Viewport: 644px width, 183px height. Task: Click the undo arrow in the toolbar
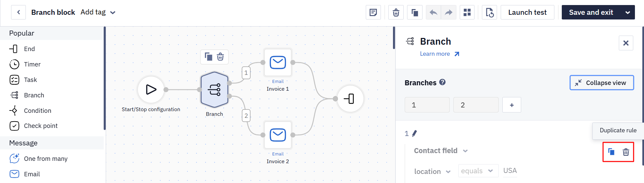pyautogui.click(x=433, y=12)
